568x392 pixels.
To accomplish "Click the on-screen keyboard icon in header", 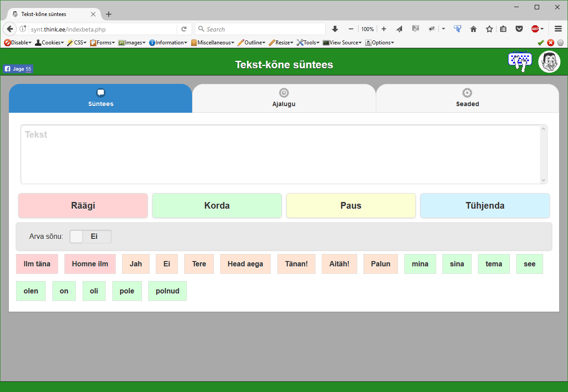I will point(520,61).
